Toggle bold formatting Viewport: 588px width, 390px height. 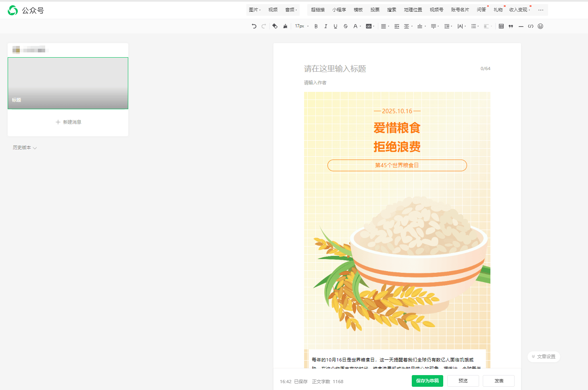316,26
